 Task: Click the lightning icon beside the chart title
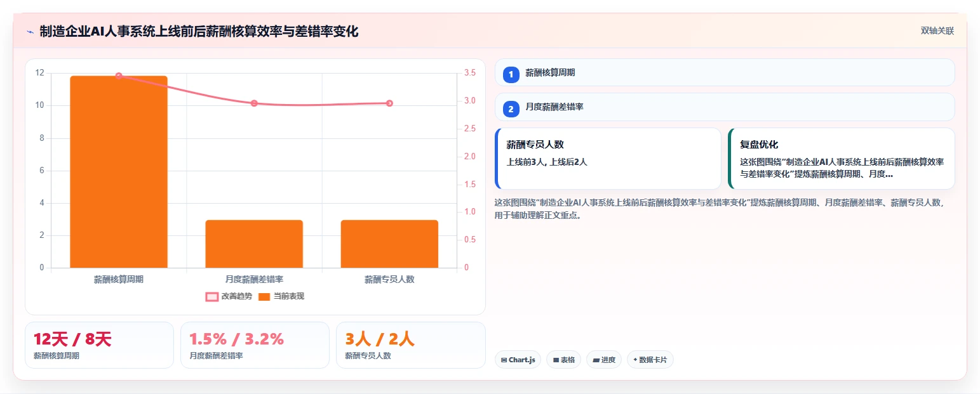tap(30, 31)
